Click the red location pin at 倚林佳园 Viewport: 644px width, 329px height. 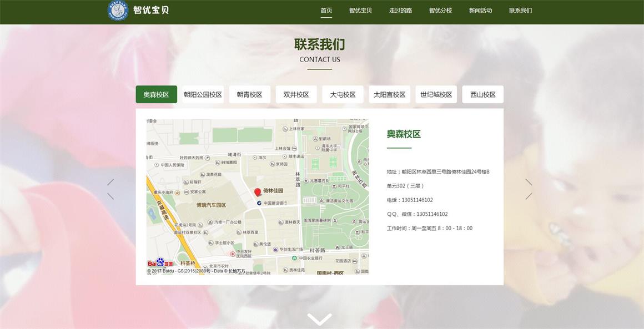click(256, 191)
